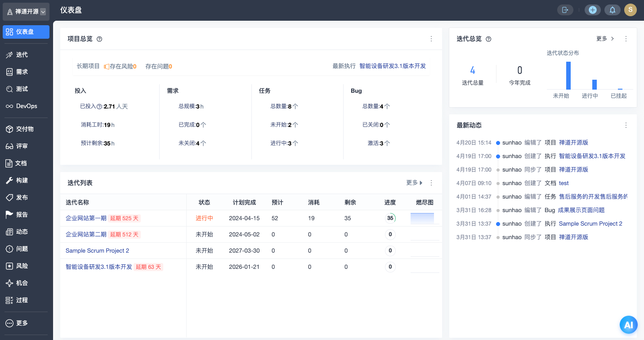Click the help icon beside 项目总览

point(99,39)
